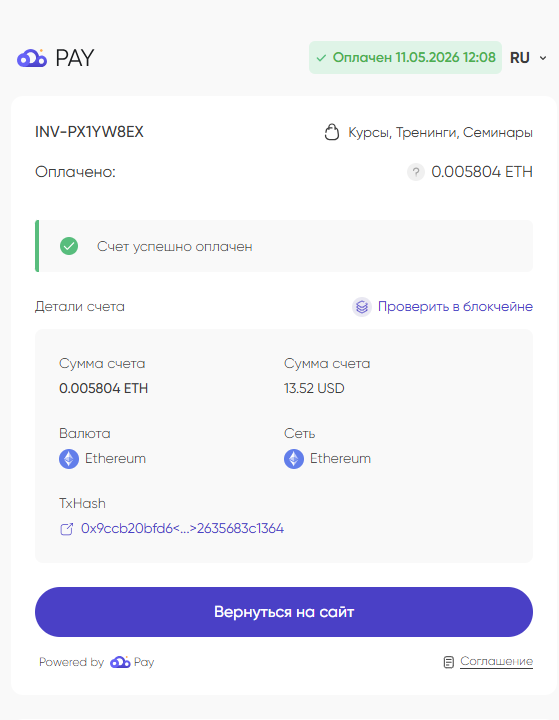This screenshot has width=559, height=720.
Task: Click the 0.005804 ETH paid amount
Action: pos(482,172)
